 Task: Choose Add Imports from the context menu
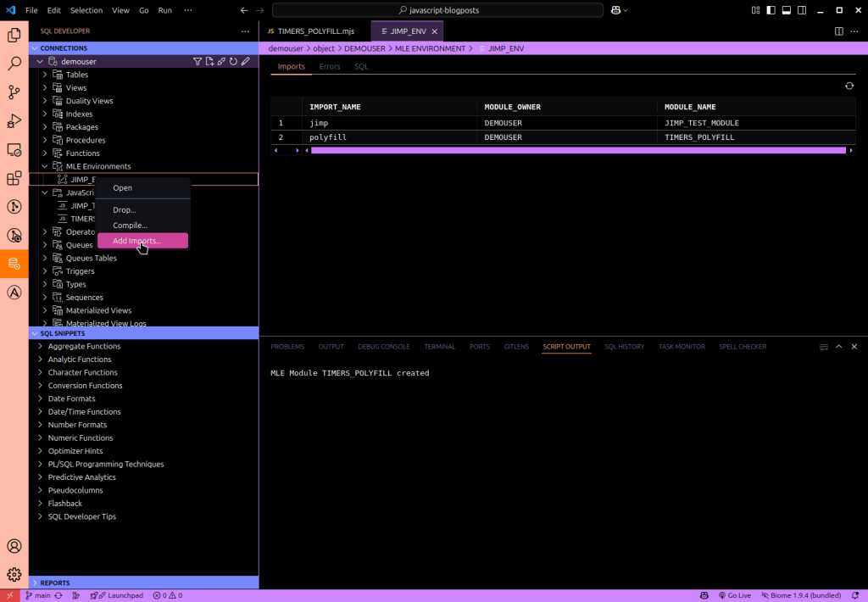(x=136, y=241)
